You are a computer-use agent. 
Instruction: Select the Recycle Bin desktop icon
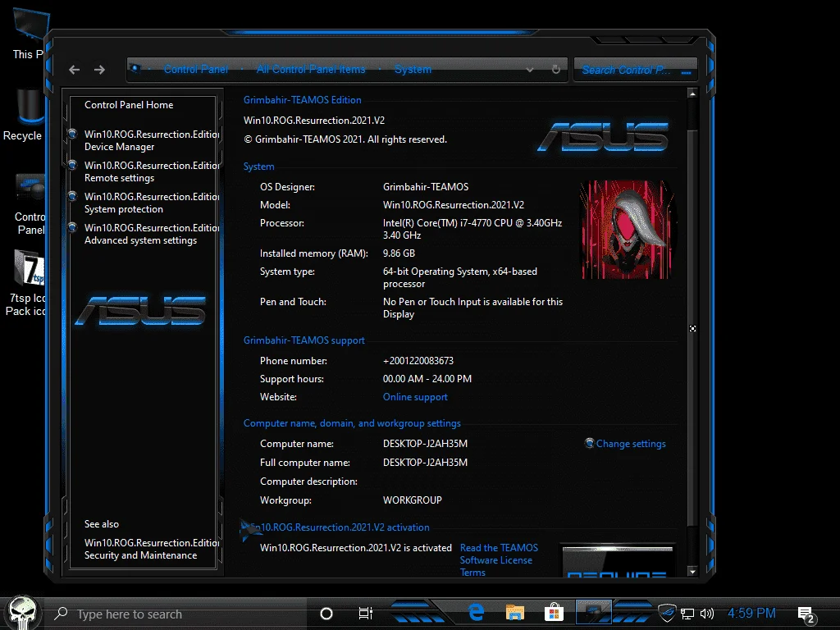tap(24, 115)
